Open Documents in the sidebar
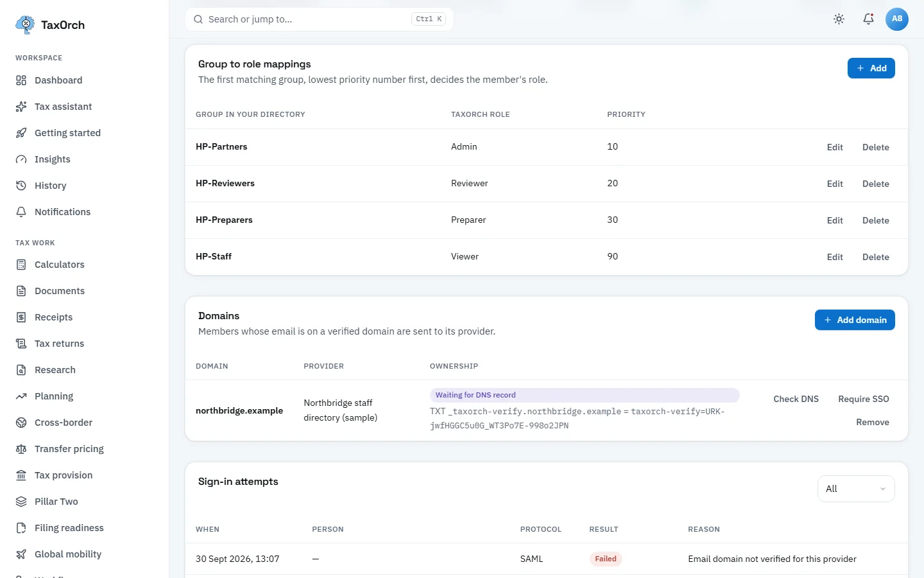The image size is (924, 578). pos(60,291)
